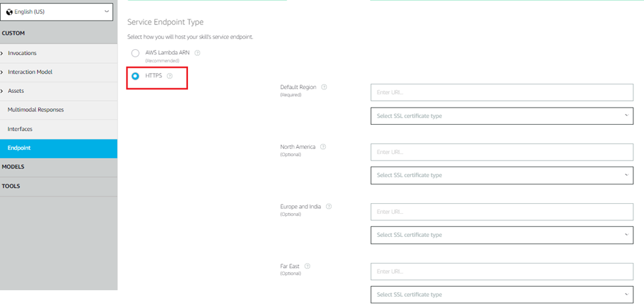This screenshot has height=308, width=644.
Task: Click help icon next to North America
Action: click(x=323, y=147)
